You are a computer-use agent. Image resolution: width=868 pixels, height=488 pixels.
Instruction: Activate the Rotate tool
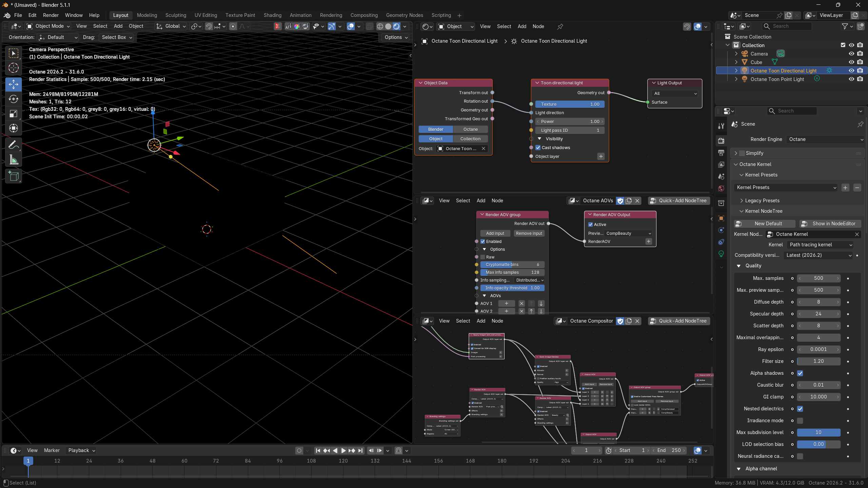tap(14, 99)
